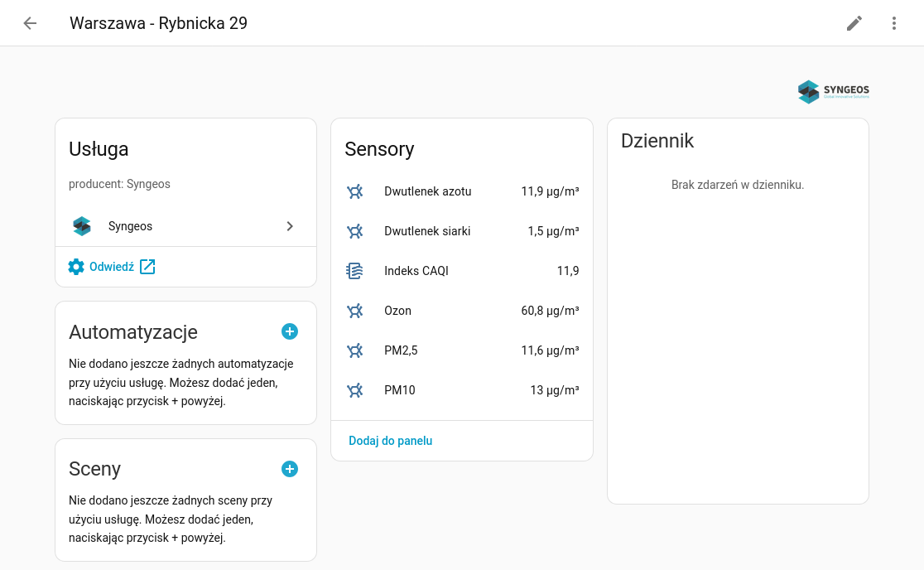Click the Syngeos integration name

click(x=130, y=226)
